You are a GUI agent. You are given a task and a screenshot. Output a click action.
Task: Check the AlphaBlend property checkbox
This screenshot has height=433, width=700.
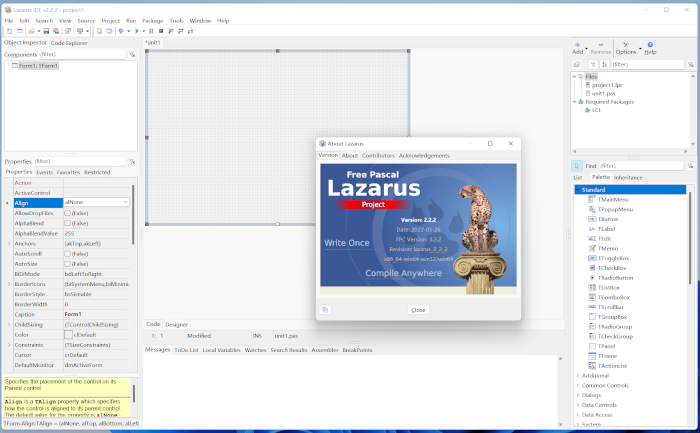(68, 223)
